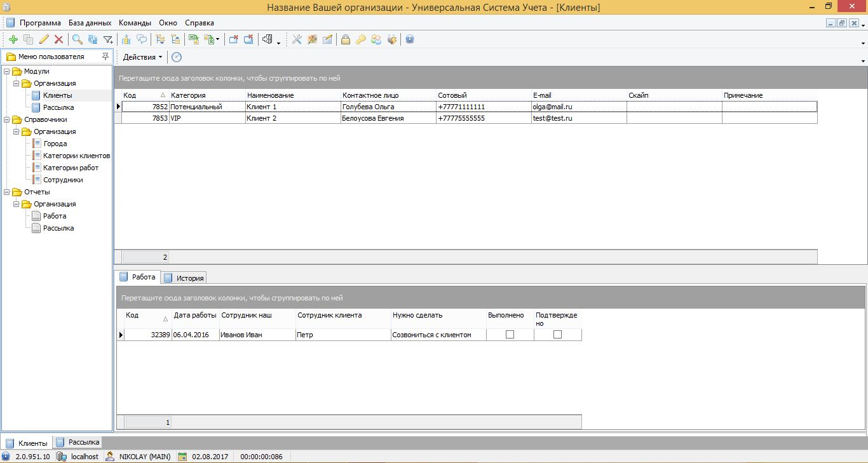The height and width of the screenshot is (463, 868).
Task: Click the red X Delete record icon
Action: (58, 39)
